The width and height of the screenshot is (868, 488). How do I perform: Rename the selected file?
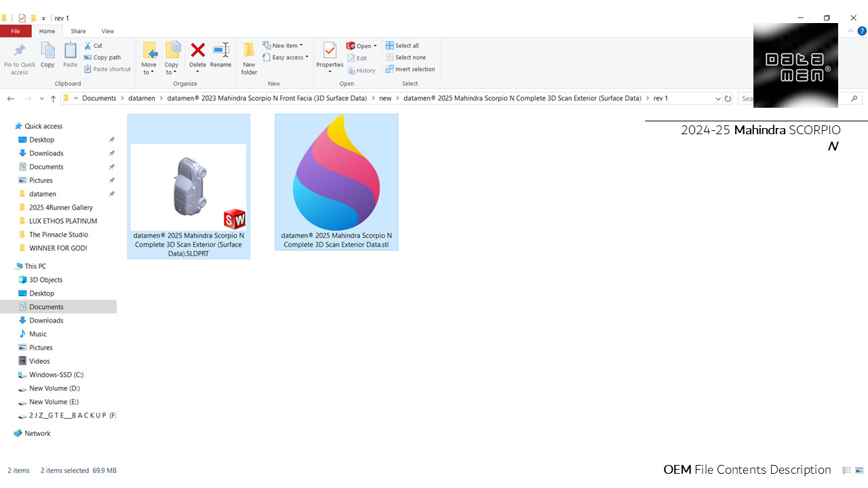[221, 56]
